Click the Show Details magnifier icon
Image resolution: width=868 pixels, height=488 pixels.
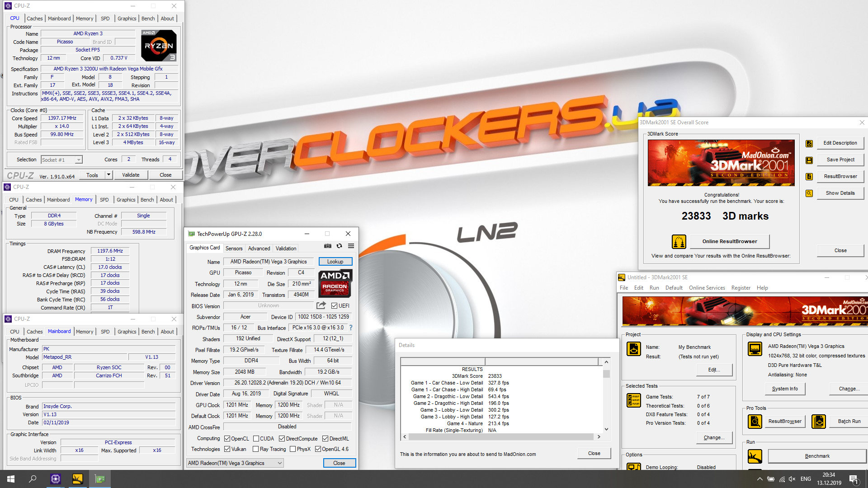(x=809, y=193)
